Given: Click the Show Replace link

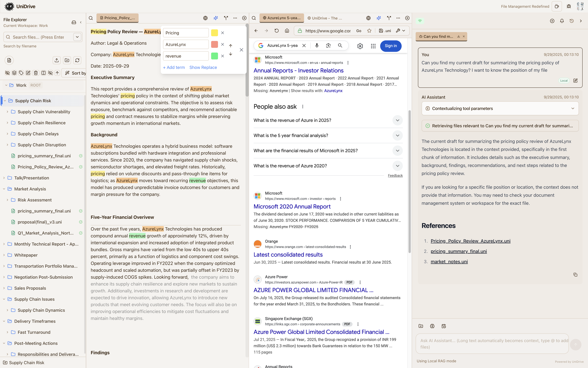Looking at the screenshot, I should pos(203,67).
